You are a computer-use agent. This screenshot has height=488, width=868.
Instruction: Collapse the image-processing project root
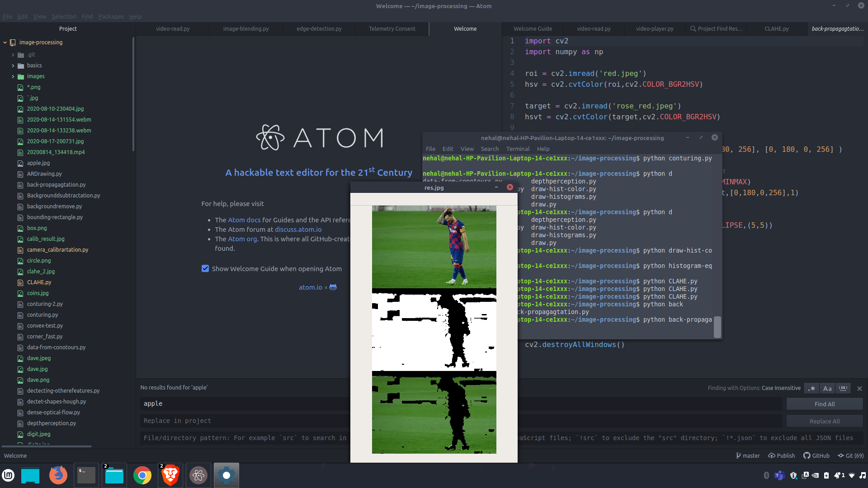5,42
